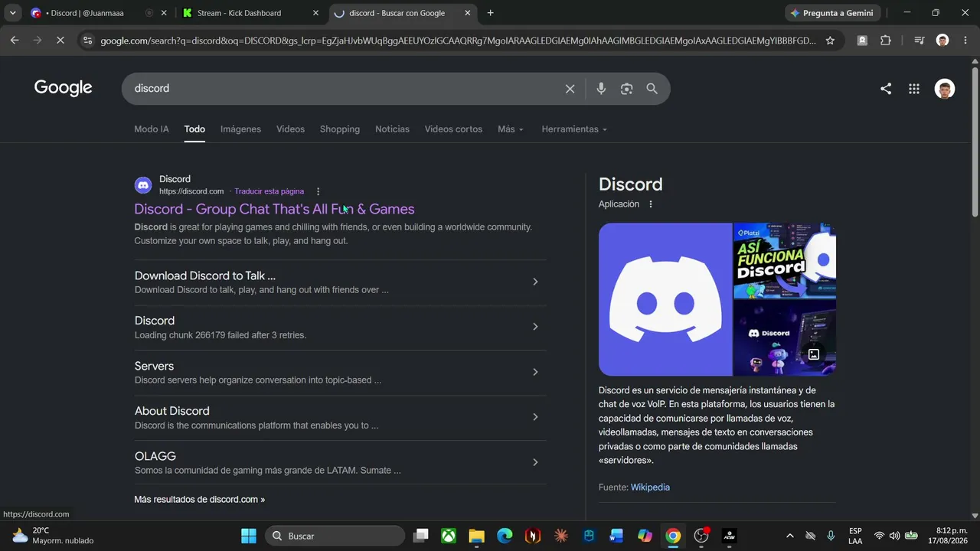The width and height of the screenshot is (980, 551).
Task: Click the Chrome profile avatar in toolbar
Action: (942, 41)
